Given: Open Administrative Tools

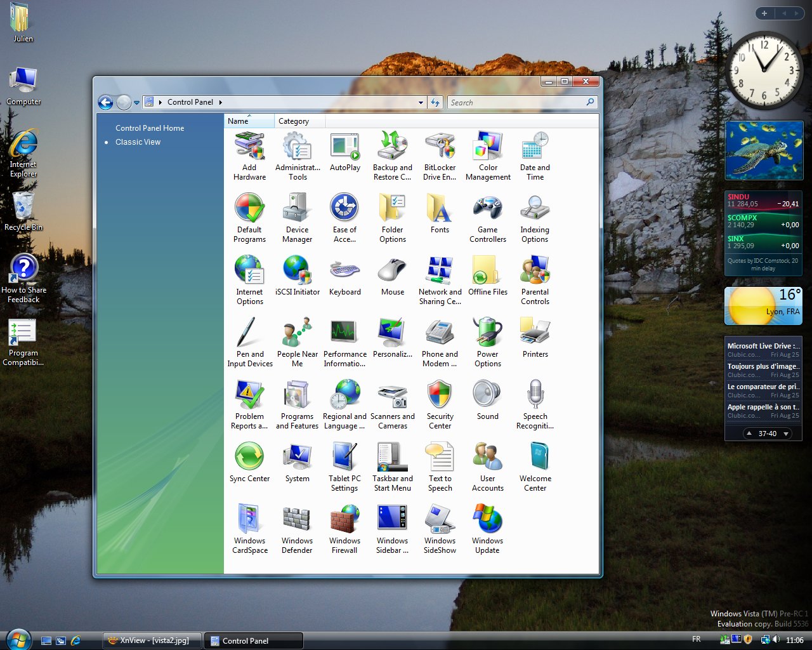Looking at the screenshot, I should pyautogui.click(x=298, y=156).
